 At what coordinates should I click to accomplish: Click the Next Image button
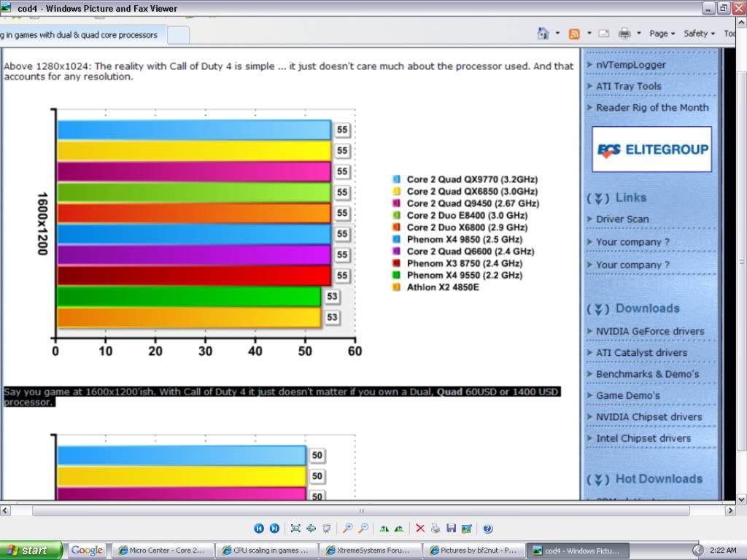pyautogui.click(x=274, y=529)
